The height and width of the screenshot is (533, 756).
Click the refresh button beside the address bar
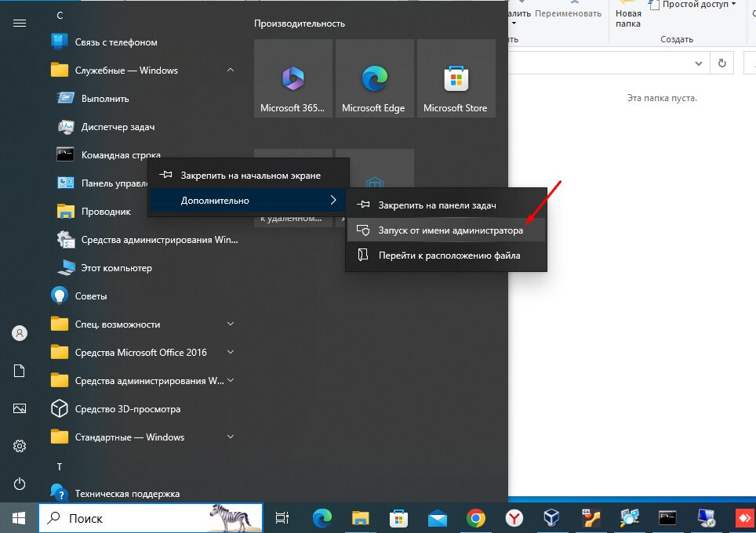721,63
